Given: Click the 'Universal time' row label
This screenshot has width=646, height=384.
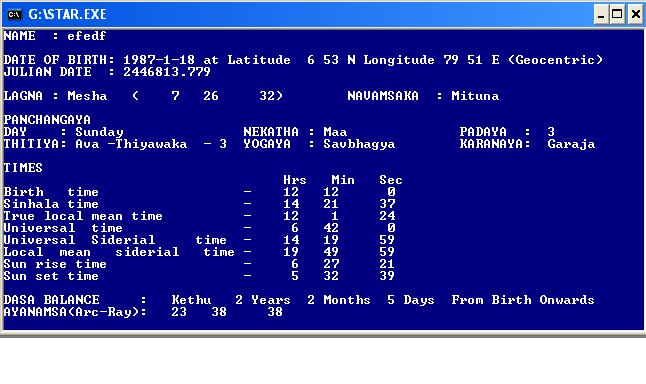Looking at the screenshot, I should (63, 228).
